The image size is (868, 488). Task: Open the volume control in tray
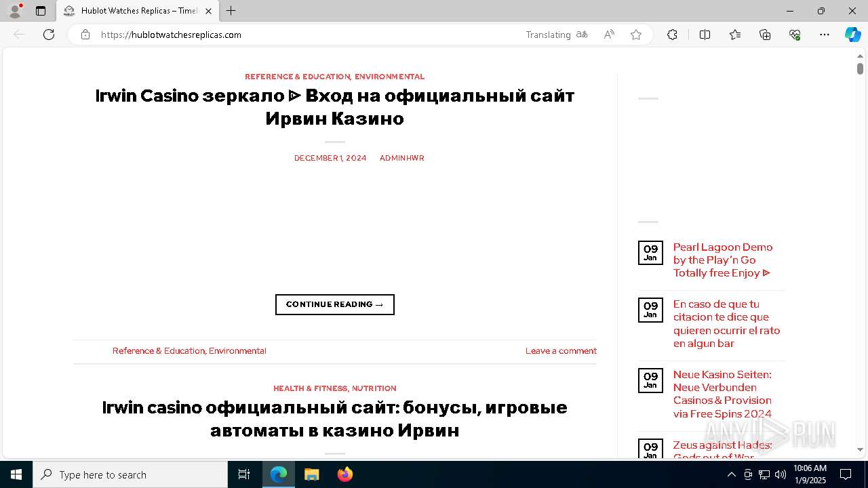[780, 474]
